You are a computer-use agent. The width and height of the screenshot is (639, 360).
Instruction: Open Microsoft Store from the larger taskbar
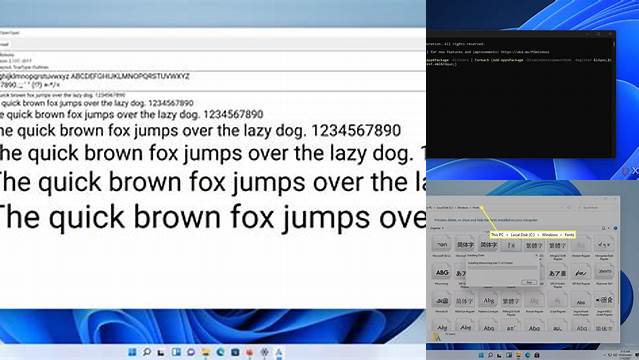tap(235, 352)
